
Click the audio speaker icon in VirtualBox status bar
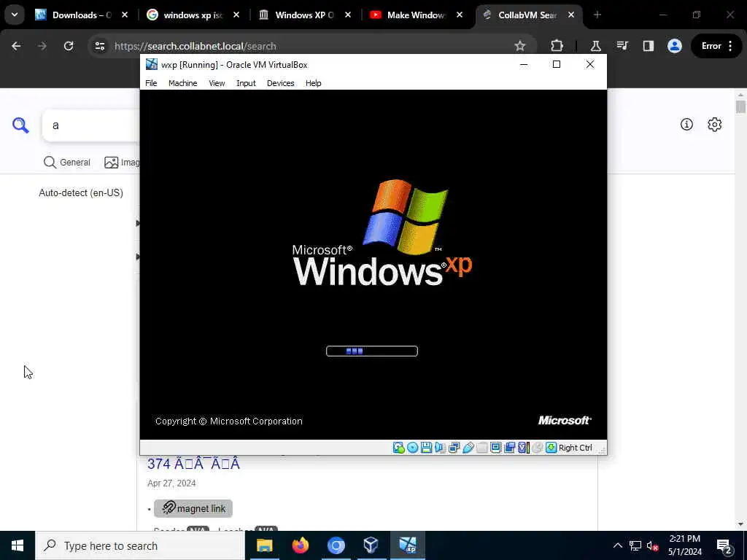[x=440, y=448]
